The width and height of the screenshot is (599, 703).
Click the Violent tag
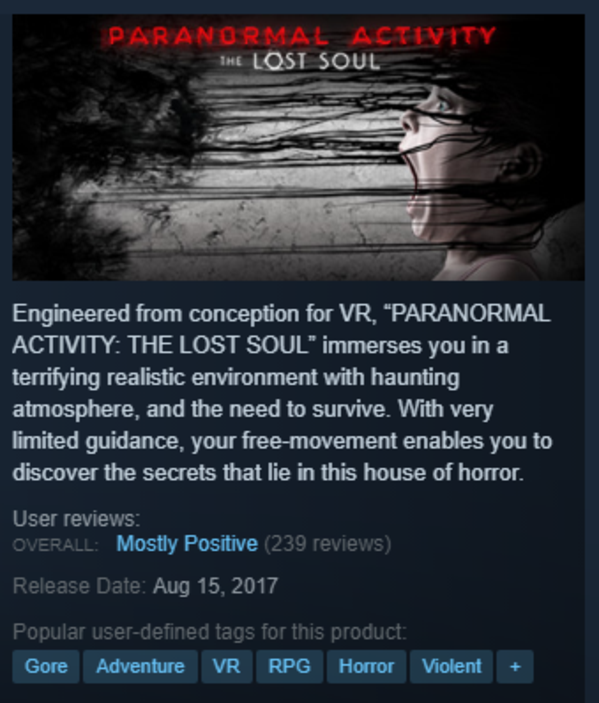pos(451,666)
